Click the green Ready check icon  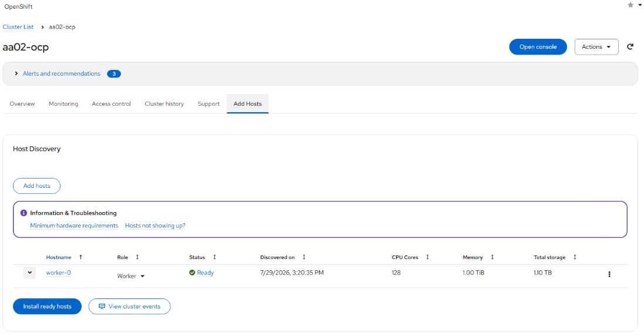coord(192,273)
